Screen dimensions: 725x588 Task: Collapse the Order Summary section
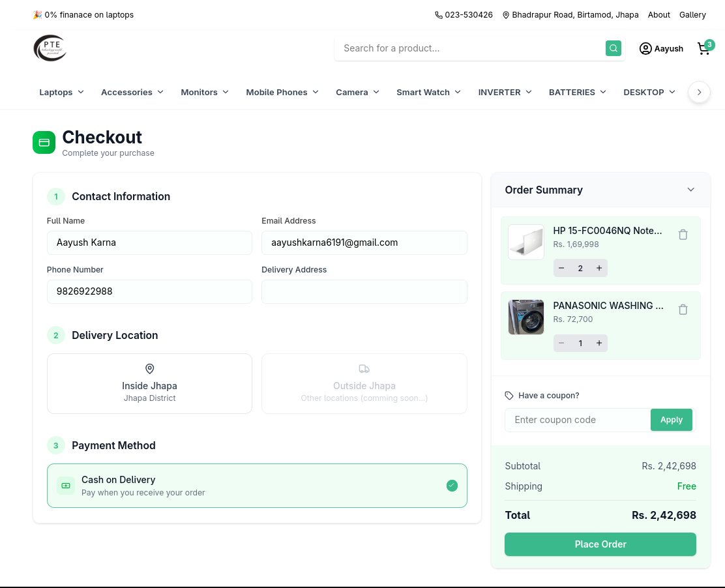click(691, 190)
